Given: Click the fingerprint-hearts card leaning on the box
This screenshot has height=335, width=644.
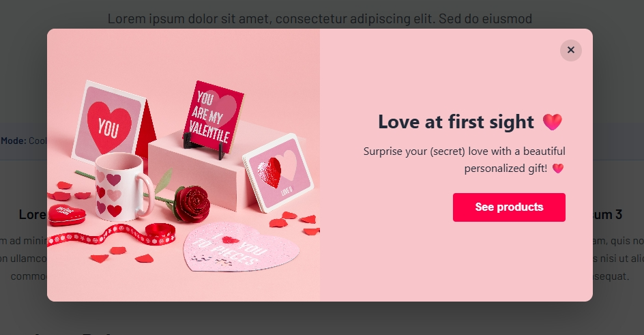Looking at the screenshot, I should [x=278, y=173].
